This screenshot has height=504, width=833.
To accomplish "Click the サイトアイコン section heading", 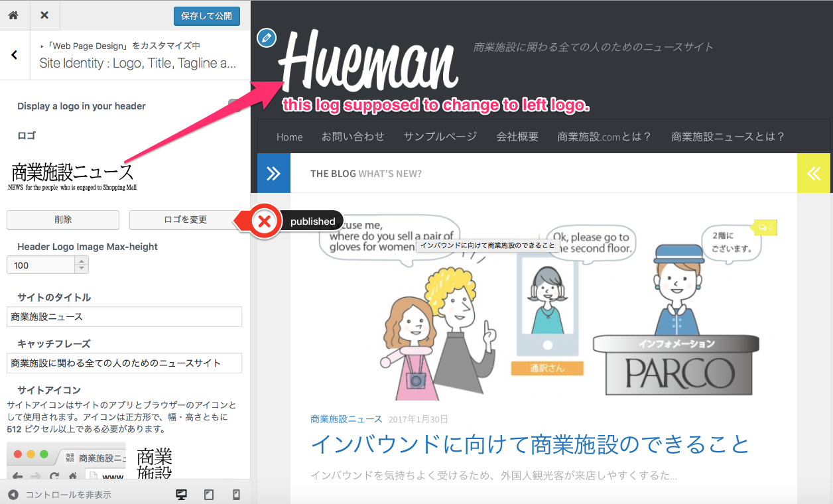I will (x=49, y=390).
